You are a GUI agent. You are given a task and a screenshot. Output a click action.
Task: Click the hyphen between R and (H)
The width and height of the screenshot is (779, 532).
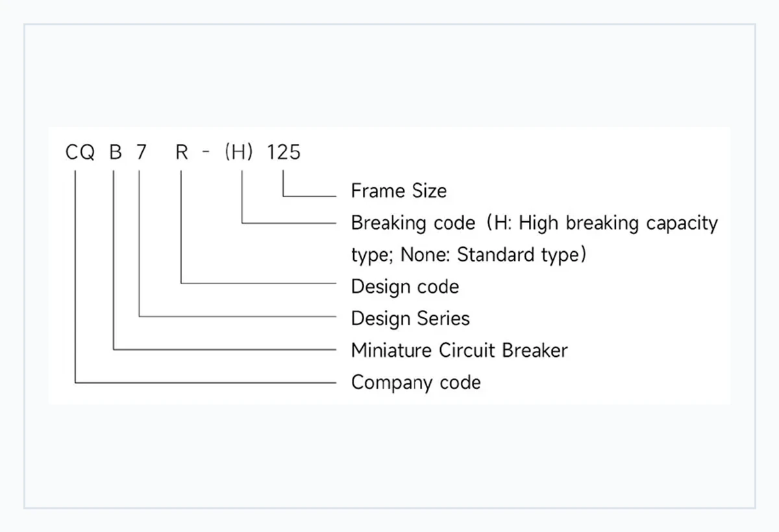pyautogui.click(x=206, y=154)
